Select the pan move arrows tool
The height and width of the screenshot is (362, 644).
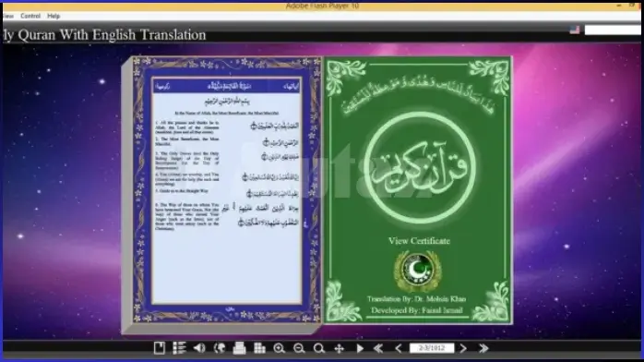pyautogui.click(x=339, y=348)
